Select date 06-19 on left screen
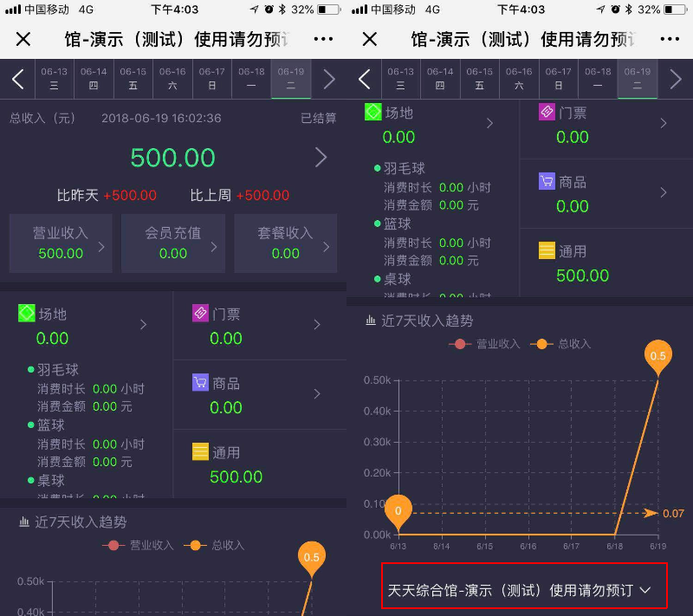 point(291,79)
